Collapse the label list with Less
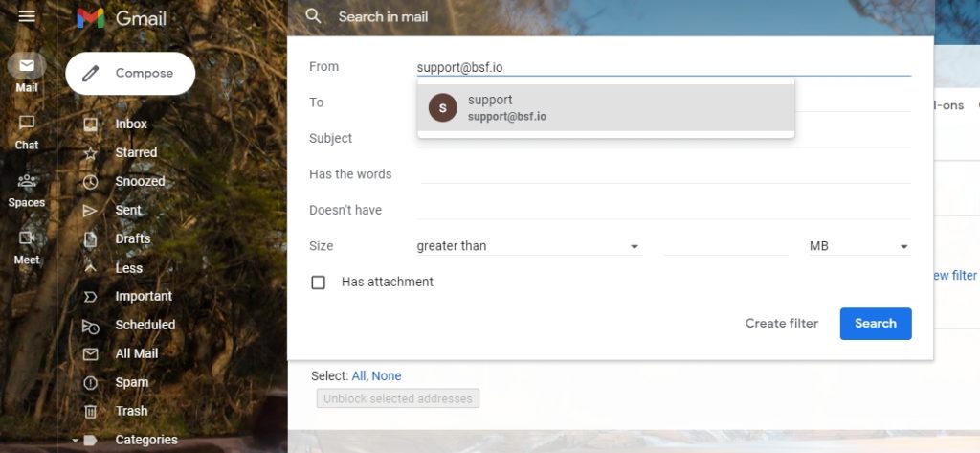 pyautogui.click(x=128, y=268)
